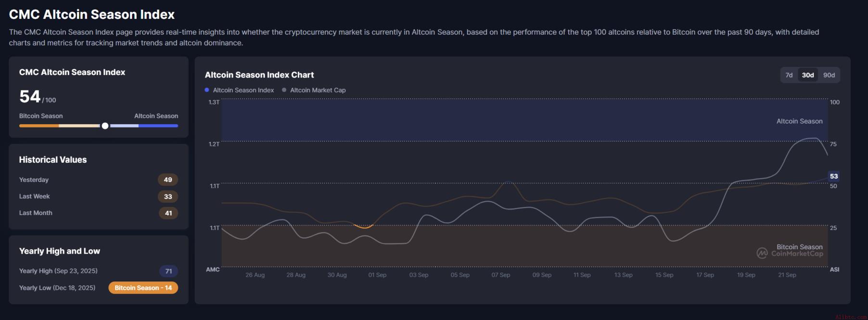Click the current index value 54

pyautogui.click(x=30, y=97)
